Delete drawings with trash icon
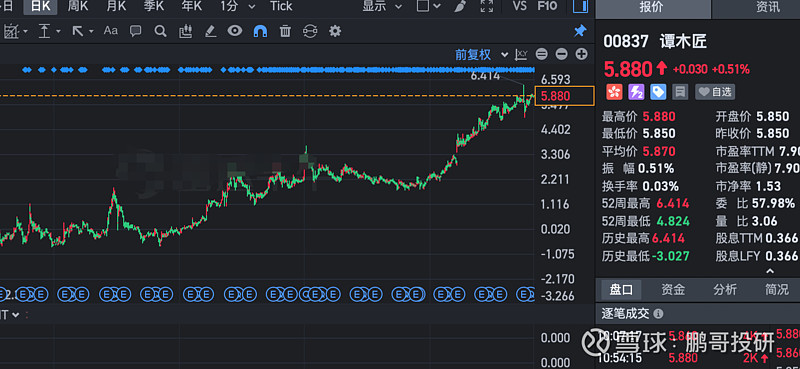The width and height of the screenshot is (800, 369). point(285,32)
